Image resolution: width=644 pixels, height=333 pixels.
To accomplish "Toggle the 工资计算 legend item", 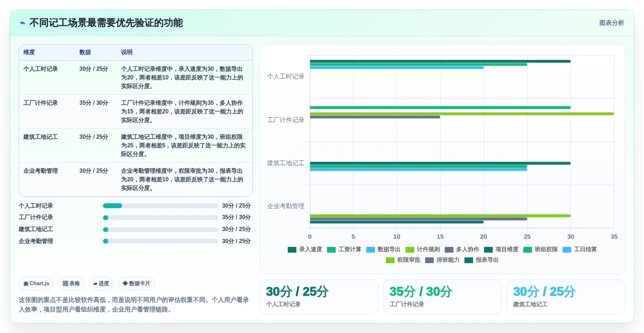I will click(344, 249).
